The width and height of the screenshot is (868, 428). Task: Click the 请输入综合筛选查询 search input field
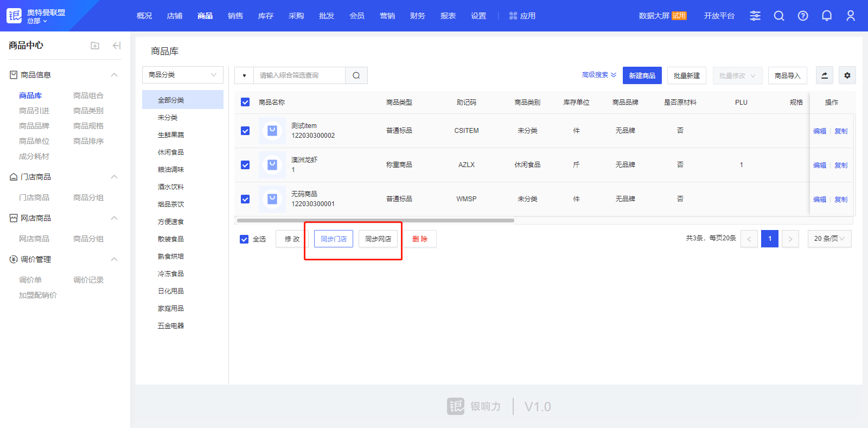[299, 75]
